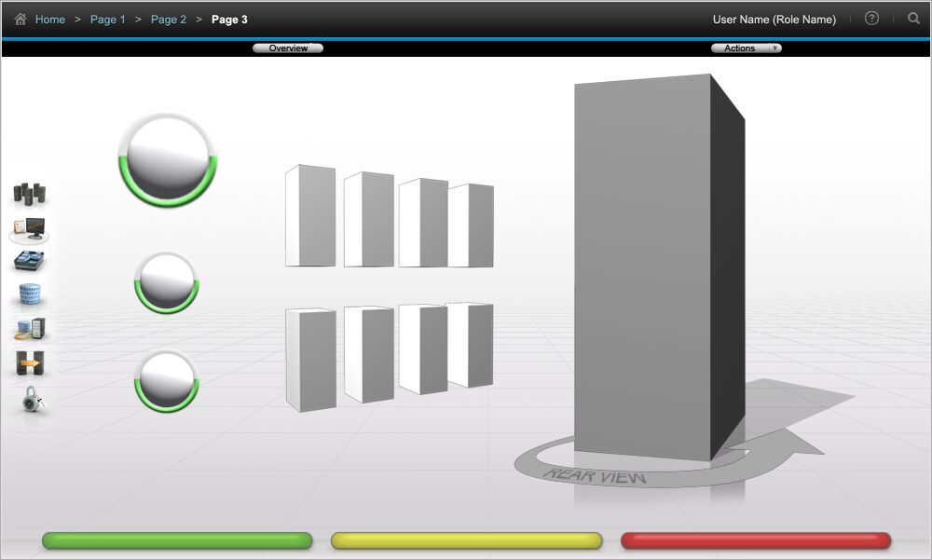932x560 pixels.
Task: Go to Page 1 in breadcrumb
Action: (x=108, y=20)
